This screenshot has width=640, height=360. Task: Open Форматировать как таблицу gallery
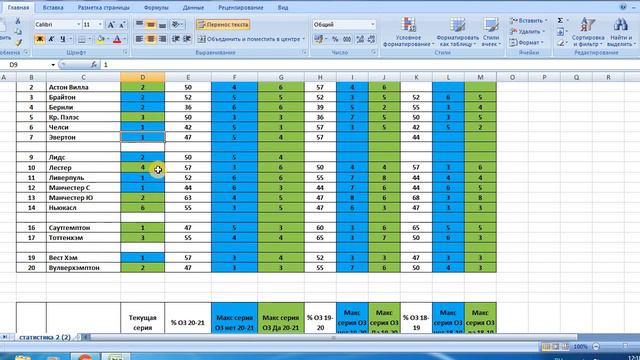[458, 32]
